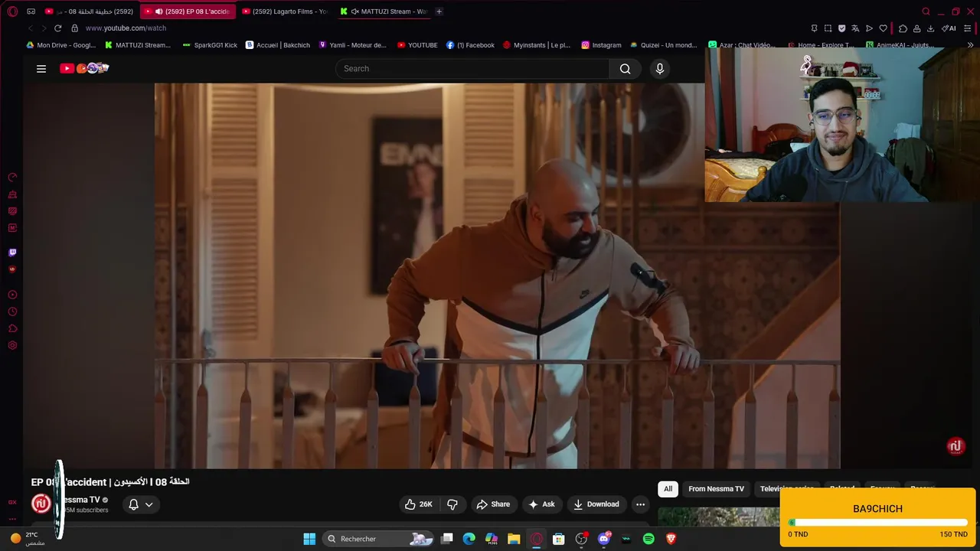980x551 pixels.
Task: Start voice search with microphone icon
Action: click(x=660, y=69)
